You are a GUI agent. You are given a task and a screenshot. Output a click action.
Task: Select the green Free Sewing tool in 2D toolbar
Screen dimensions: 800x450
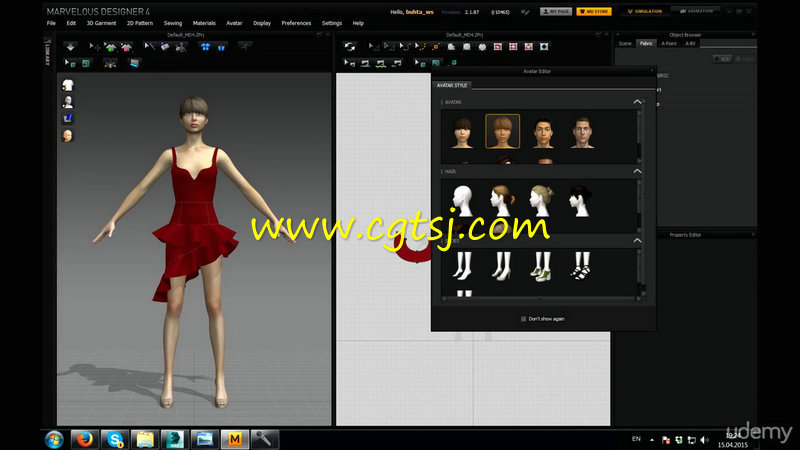[381, 63]
